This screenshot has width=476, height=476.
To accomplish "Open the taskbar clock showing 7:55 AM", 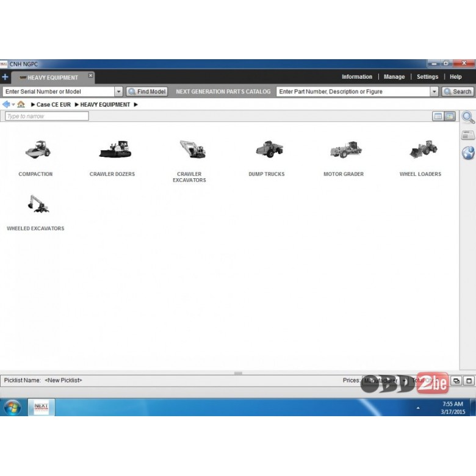I will pyautogui.click(x=453, y=408).
